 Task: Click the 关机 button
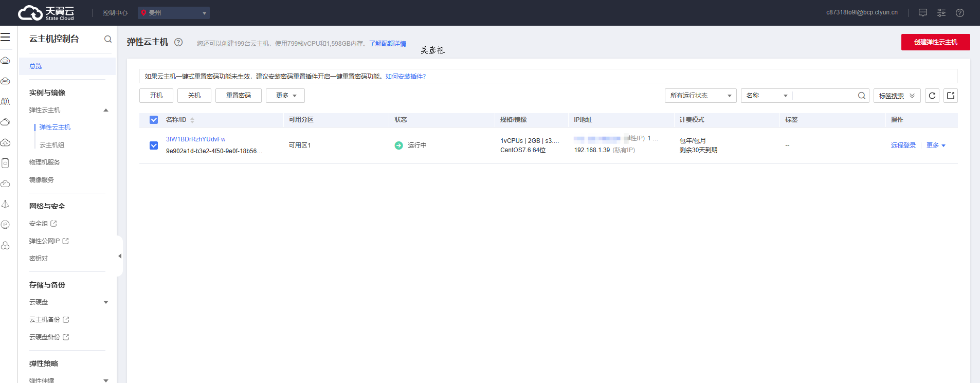(x=194, y=96)
